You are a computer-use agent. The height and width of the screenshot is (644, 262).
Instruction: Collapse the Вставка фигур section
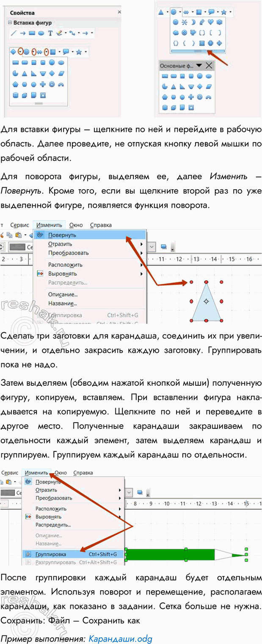click(x=11, y=22)
